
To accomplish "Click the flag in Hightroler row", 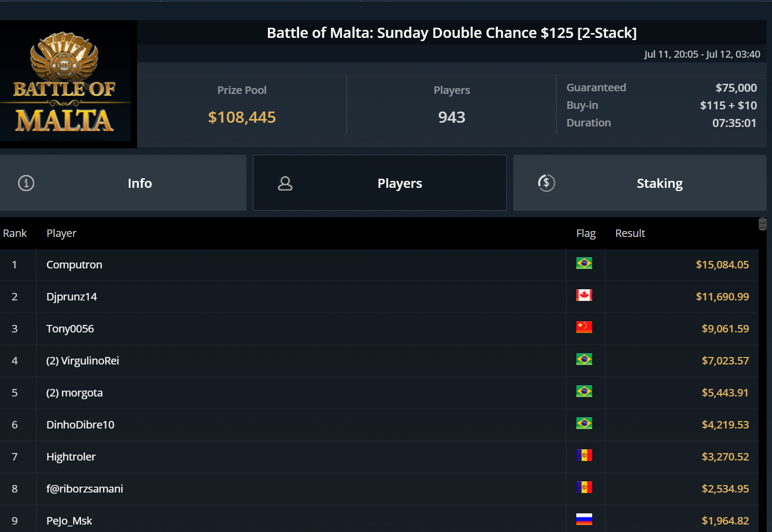I will click(584, 456).
